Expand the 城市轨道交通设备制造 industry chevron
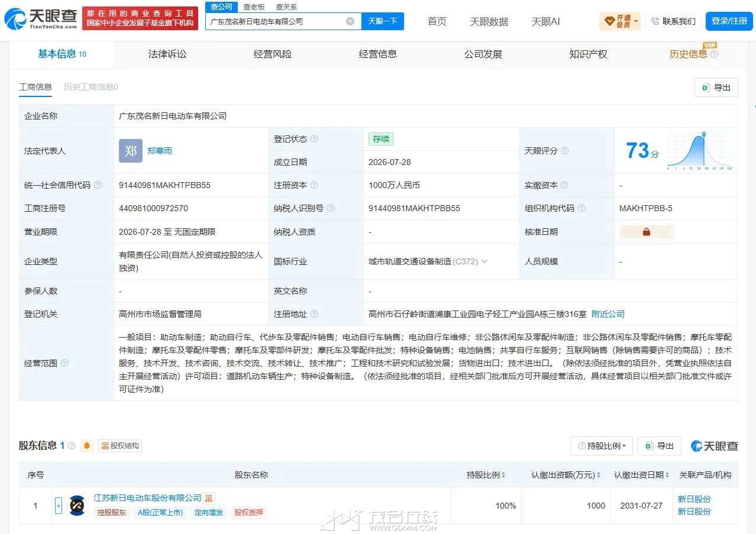This screenshot has height=534, width=756. [x=484, y=261]
